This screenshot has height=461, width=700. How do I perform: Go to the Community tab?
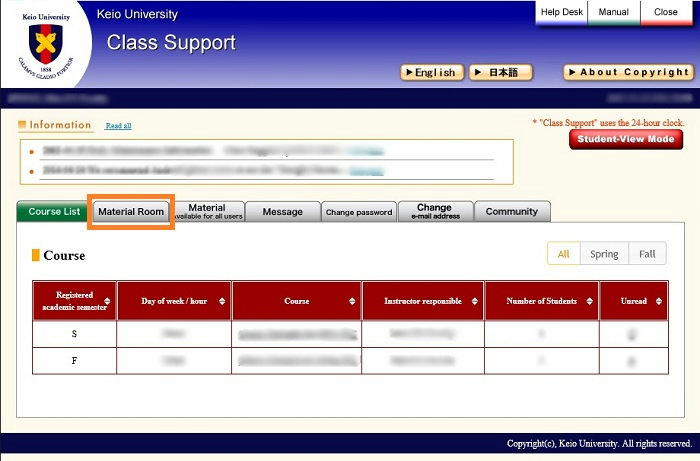(x=511, y=212)
